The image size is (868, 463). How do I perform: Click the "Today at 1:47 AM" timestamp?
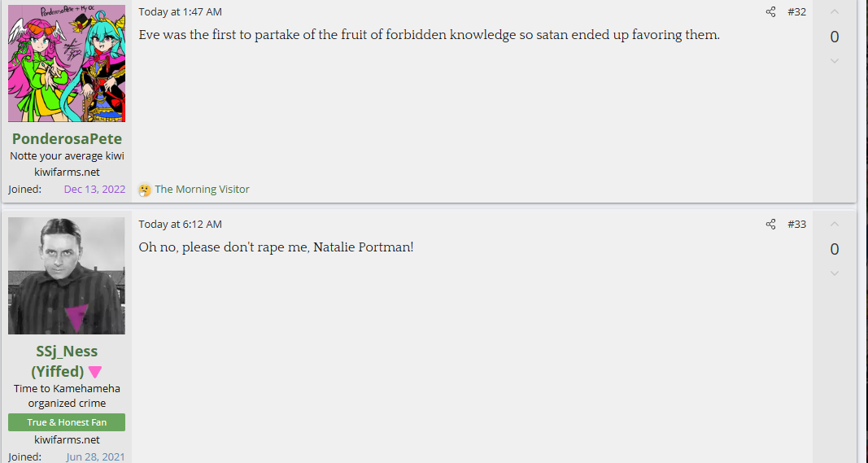pos(180,12)
